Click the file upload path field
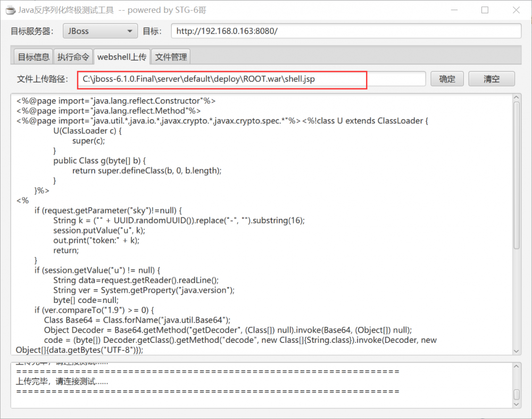The width and height of the screenshot is (532, 419). pyautogui.click(x=252, y=79)
